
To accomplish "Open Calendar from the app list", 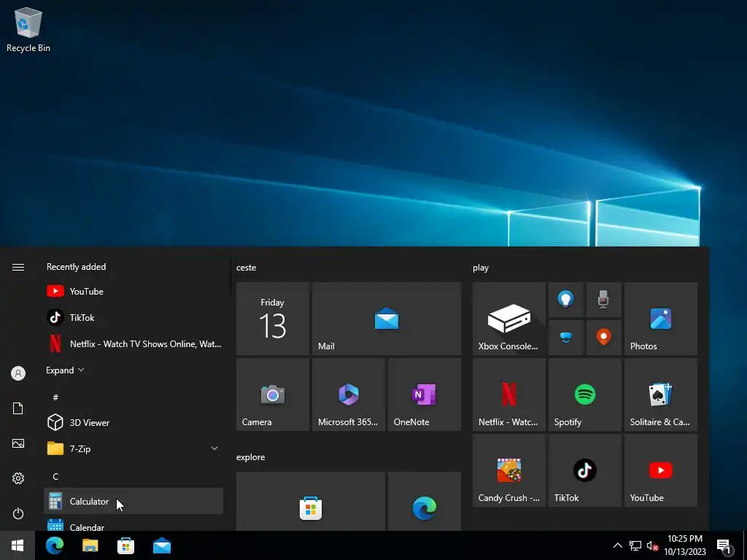I will pyautogui.click(x=133, y=524).
